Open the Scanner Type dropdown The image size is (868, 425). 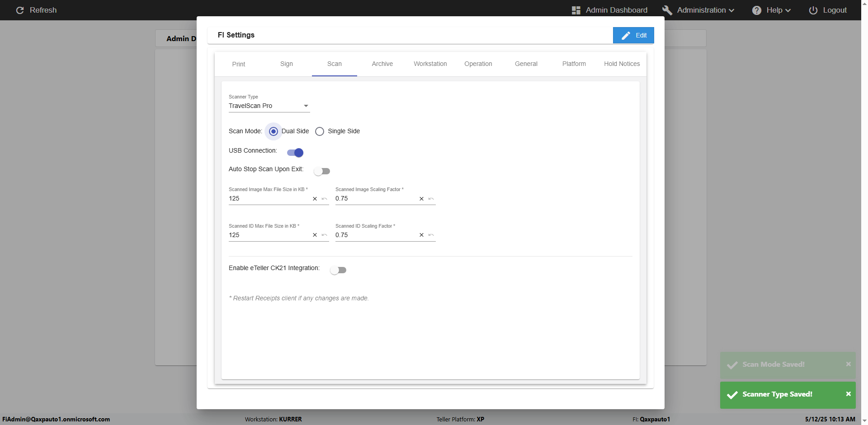tap(269, 106)
